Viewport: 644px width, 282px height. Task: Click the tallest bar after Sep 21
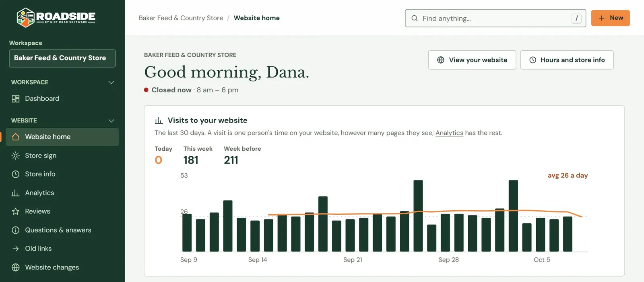[x=418, y=216]
